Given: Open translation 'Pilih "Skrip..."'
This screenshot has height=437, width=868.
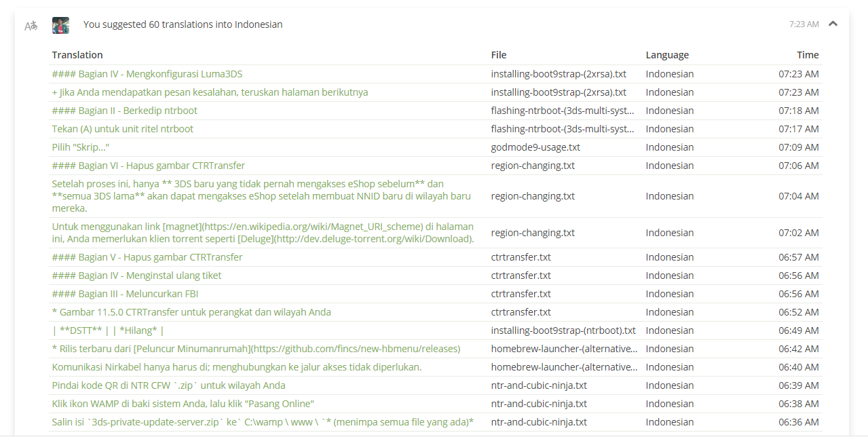Looking at the screenshot, I should click(81, 147).
